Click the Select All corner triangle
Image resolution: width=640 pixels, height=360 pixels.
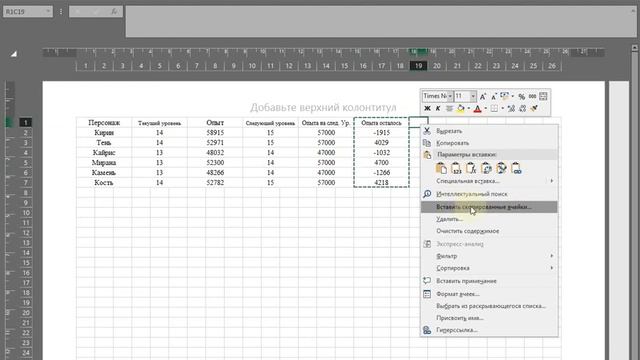[14, 53]
